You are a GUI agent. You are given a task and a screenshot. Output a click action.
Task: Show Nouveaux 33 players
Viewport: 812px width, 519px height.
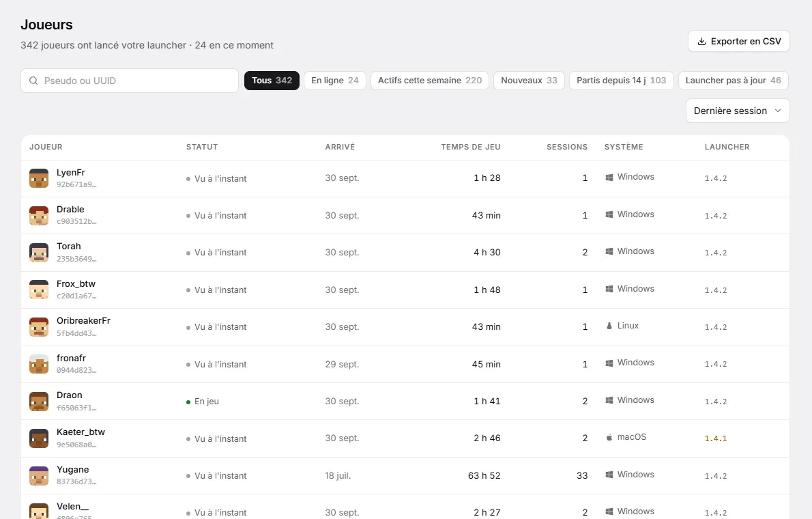pos(529,81)
